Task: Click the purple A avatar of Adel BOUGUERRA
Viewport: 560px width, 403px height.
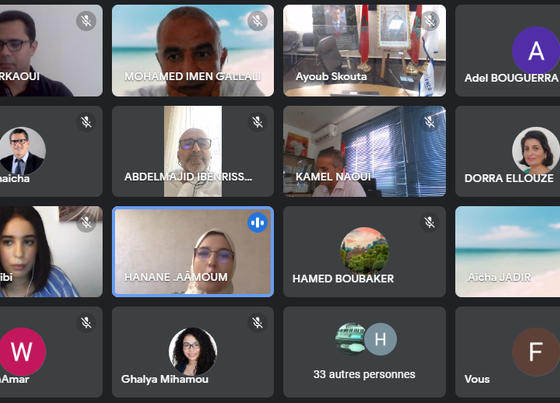Action: click(x=536, y=50)
